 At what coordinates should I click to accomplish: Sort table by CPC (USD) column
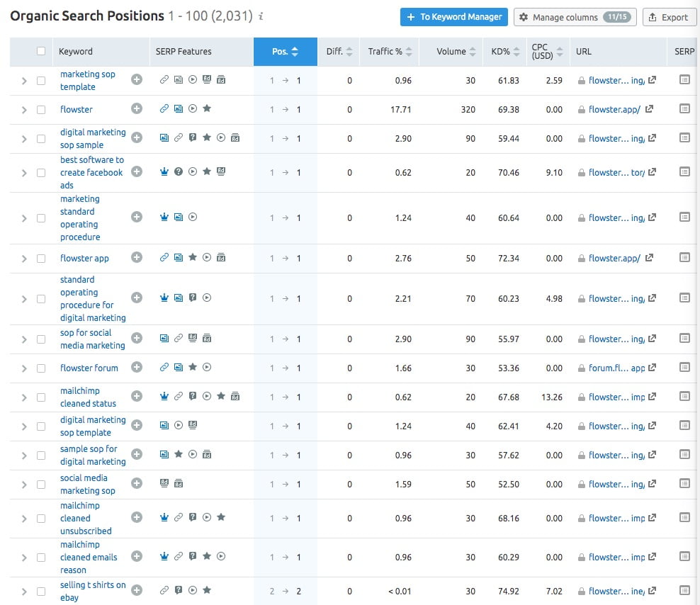[547, 51]
